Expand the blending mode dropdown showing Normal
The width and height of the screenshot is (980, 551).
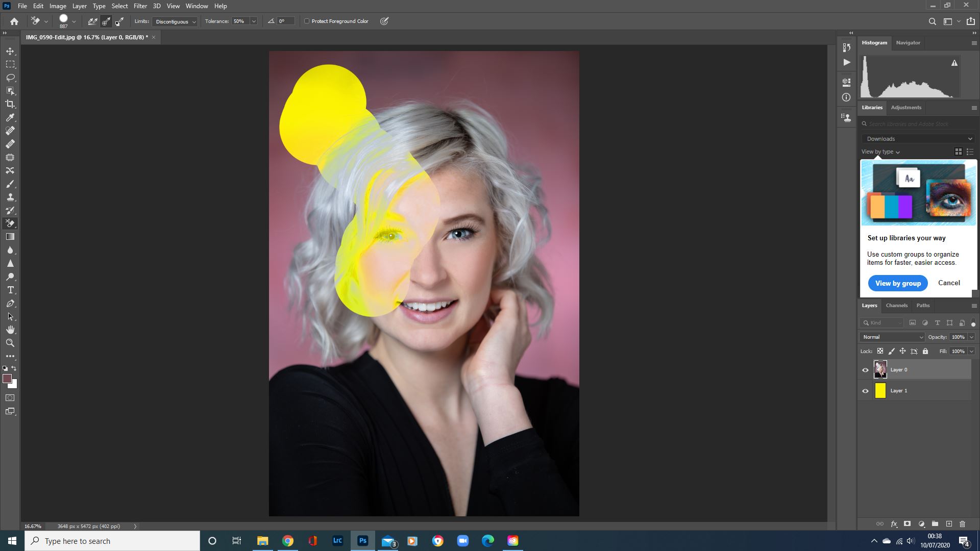point(891,337)
